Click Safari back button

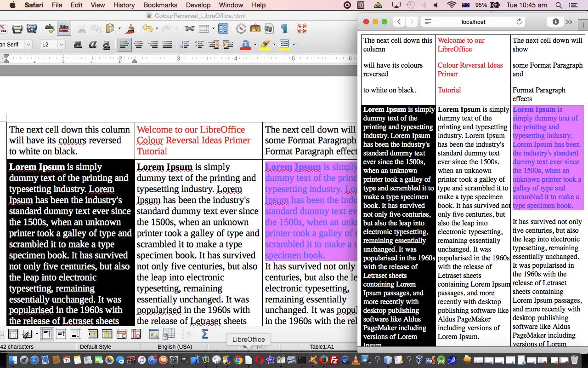[399, 22]
